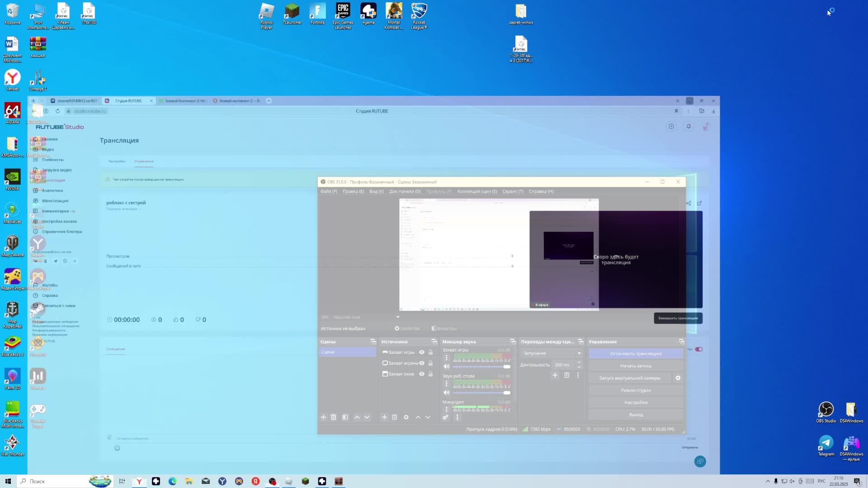Add a transition with plus icon
The width and height of the screenshot is (868, 488).
pos(555,375)
